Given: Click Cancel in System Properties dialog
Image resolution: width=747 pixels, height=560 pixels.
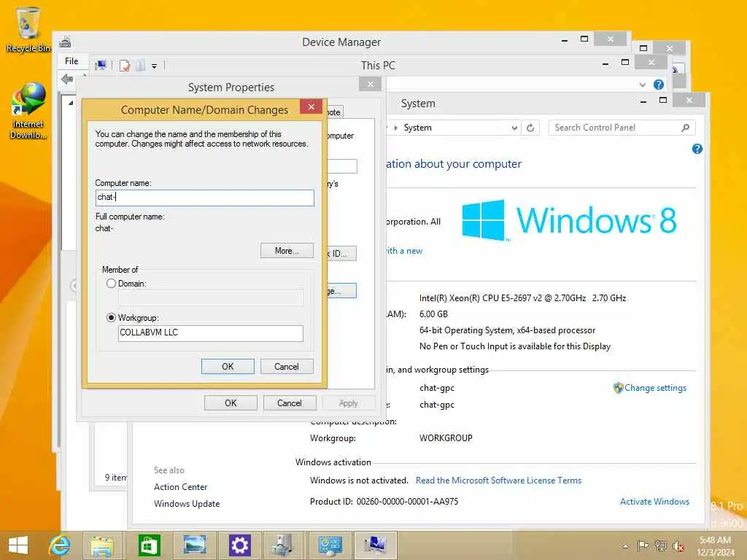Looking at the screenshot, I should 290,402.
